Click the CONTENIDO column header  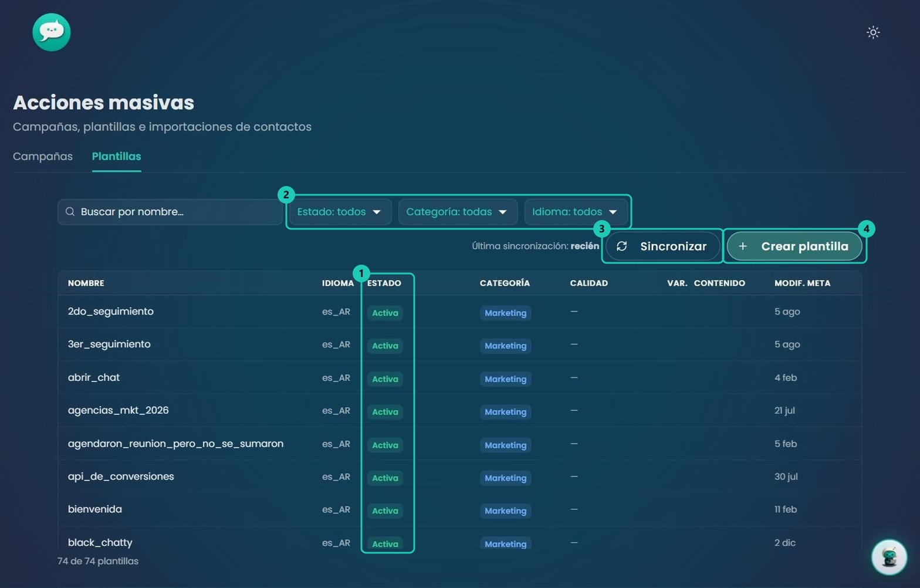pos(719,283)
